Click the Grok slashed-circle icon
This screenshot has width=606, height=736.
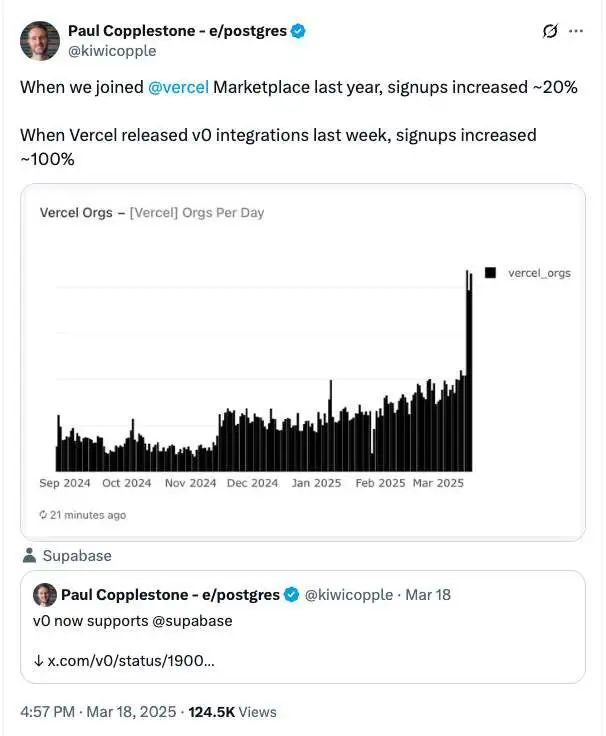pyautogui.click(x=549, y=31)
